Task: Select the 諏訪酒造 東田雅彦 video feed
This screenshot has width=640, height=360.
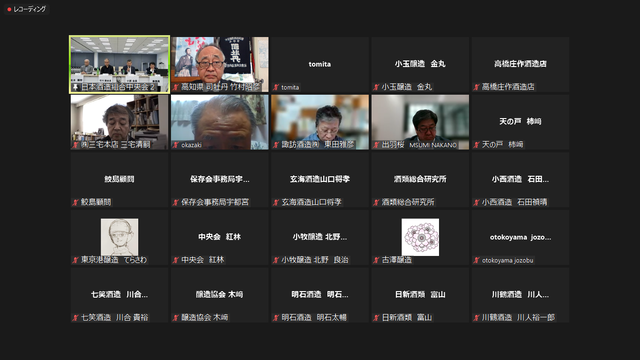Action: (320, 122)
